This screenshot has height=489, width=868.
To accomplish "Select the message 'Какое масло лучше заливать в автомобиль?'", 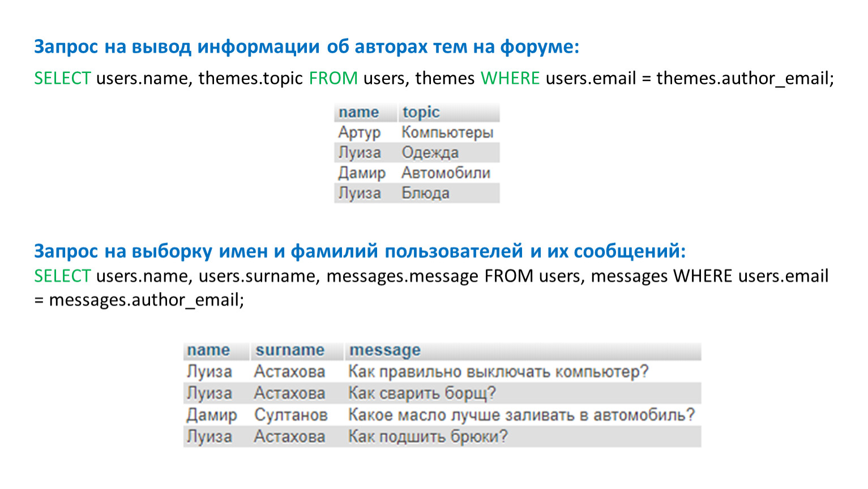I will click(x=521, y=415).
